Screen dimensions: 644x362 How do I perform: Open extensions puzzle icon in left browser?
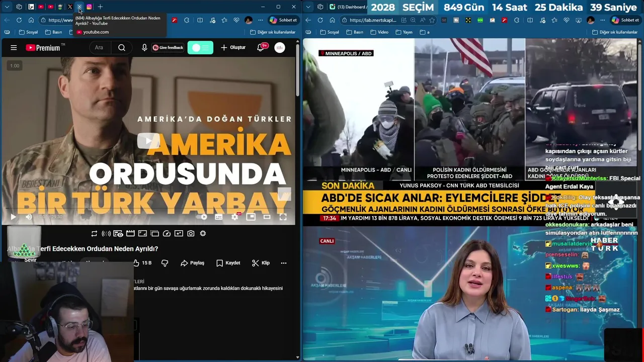pyautogui.click(x=187, y=20)
